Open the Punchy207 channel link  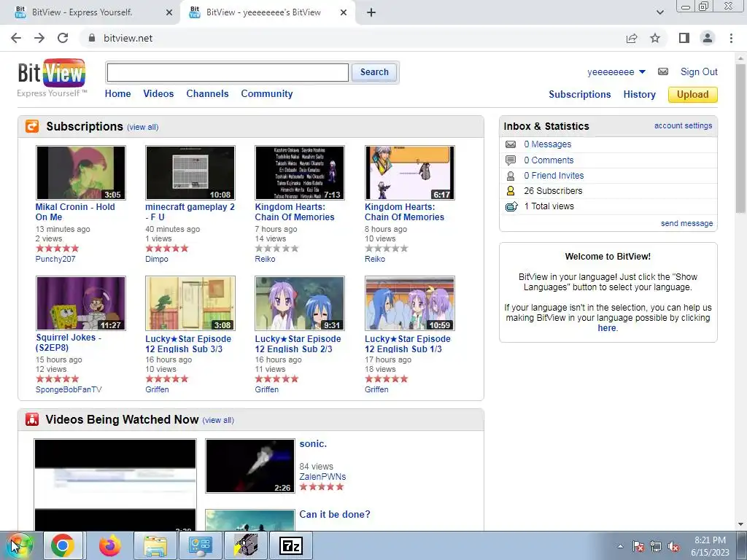pyautogui.click(x=55, y=259)
